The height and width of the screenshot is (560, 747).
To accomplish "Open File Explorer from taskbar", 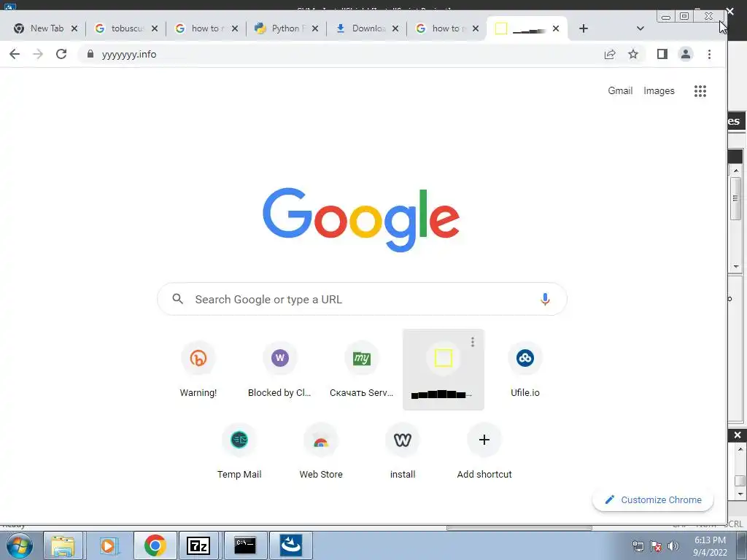I will click(63, 545).
